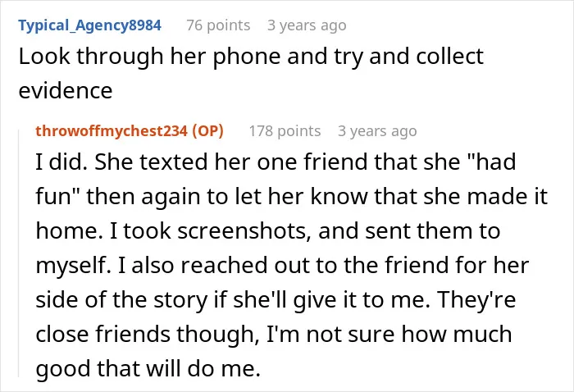574x392 pixels.
Task: Click the line starting 'I did. She texted'
Action: [276, 162]
